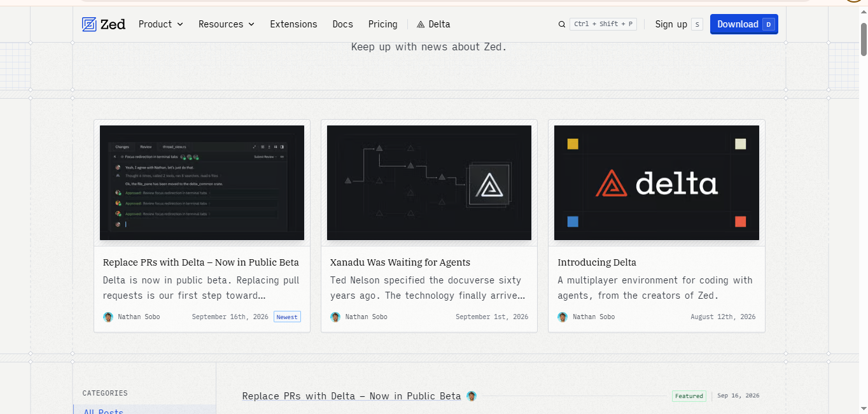The width and height of the screenshot is (868, 414).
Task: Open the featured 'Replace PRs with Delta' list entry
Action: click(x=351, y=396)
